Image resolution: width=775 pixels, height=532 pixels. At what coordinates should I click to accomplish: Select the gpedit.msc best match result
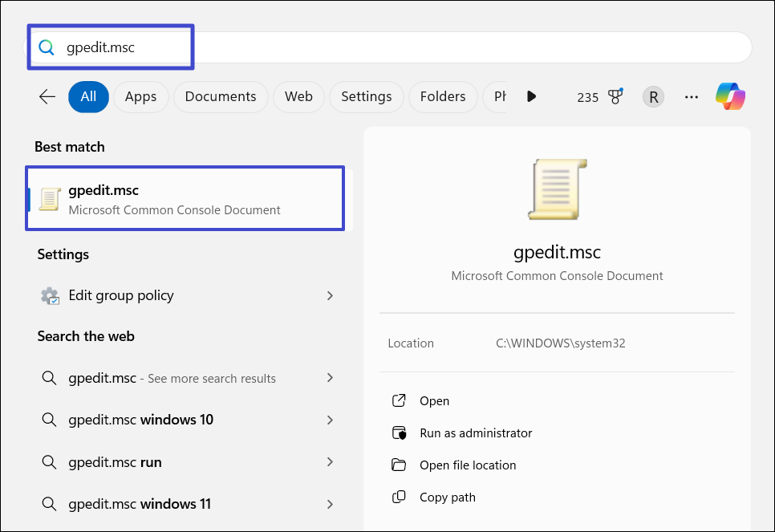click(185, 199)
